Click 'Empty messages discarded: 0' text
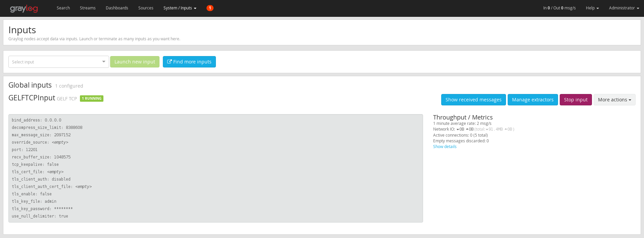 pyautogui.click(x=461, y=141)
